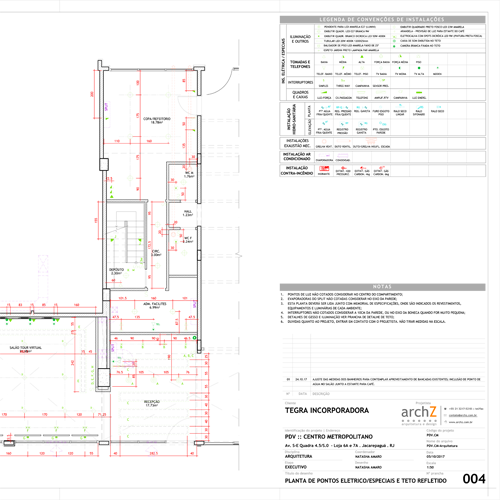Select the Grelha Vent. circle symbol

point(324,142)
